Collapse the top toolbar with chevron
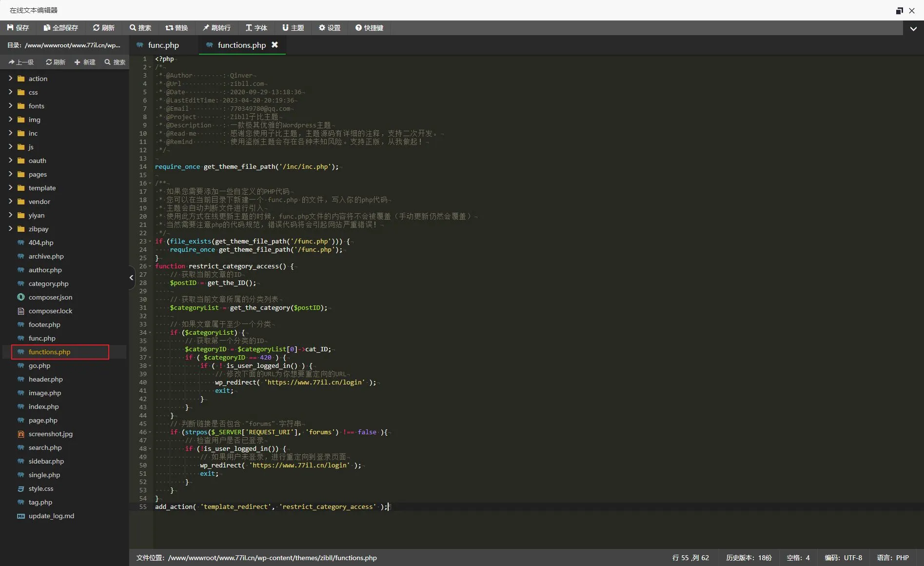Screen dimensions: 924x566 pyautogui.click(x=913, y=28)
